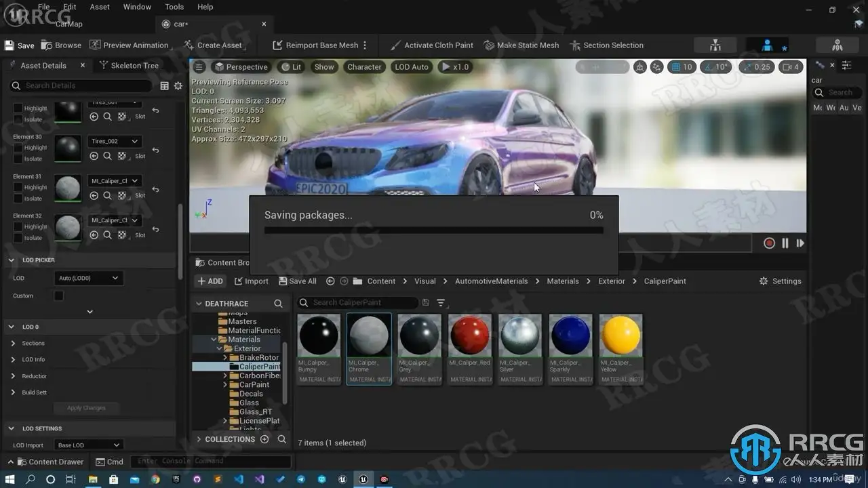Open the Window menu
The height and width of the screenshot is (488, 868).
(x=137, y=7)
